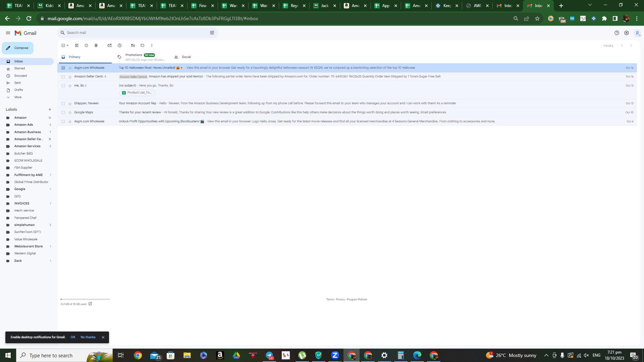Open Gmail Support help icon
This screenshot has height=362, width=644.
(x=616, y=33)
